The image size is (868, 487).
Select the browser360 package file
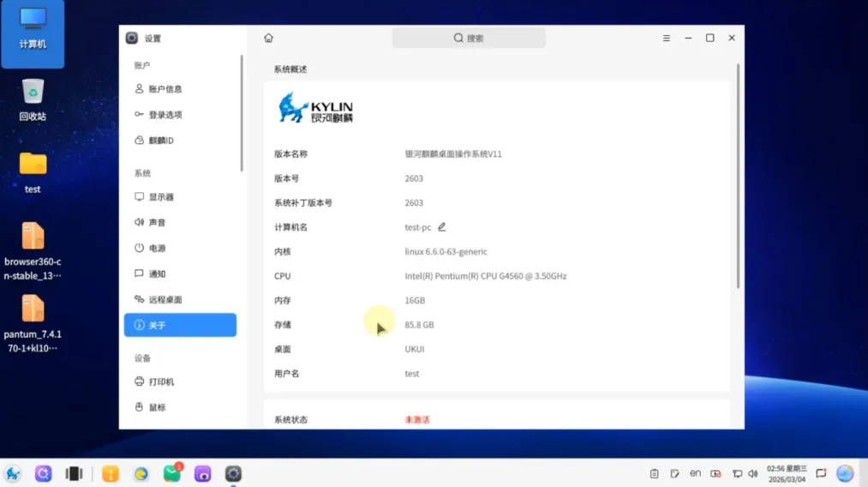pyautogui.click(x=33, y=251)
